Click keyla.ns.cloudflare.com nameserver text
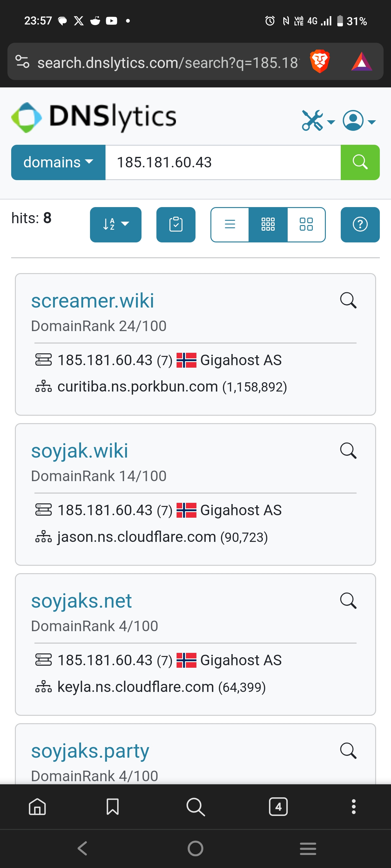Image resolution: width=391 pixels, height=868 pixels. pos(136,687)
